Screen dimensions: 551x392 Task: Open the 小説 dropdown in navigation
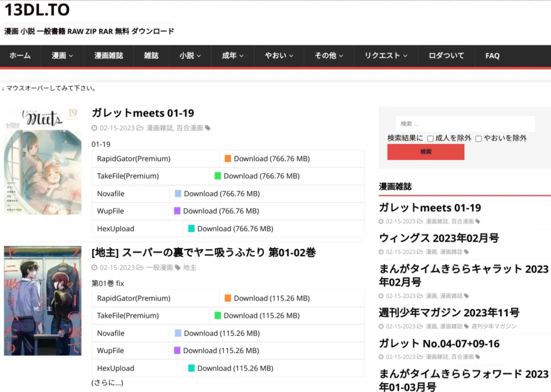(x=190, y=56)
